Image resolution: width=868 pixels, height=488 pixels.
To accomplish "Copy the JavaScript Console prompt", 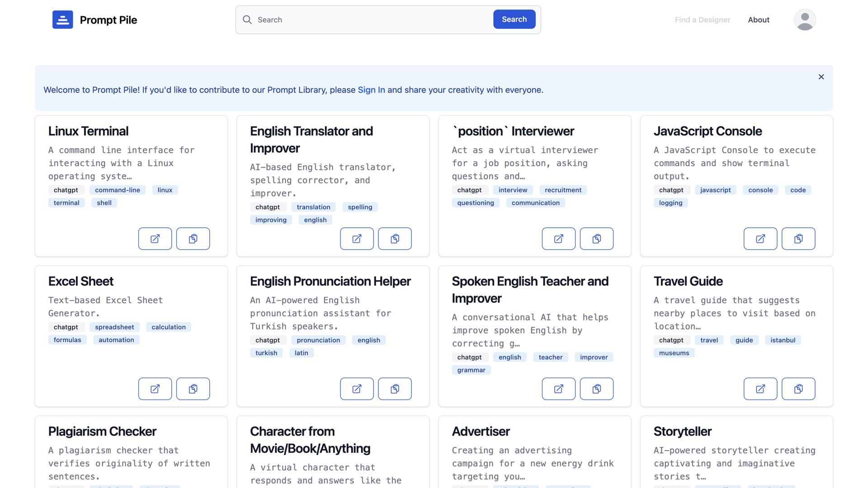I will tap(798, 239).
